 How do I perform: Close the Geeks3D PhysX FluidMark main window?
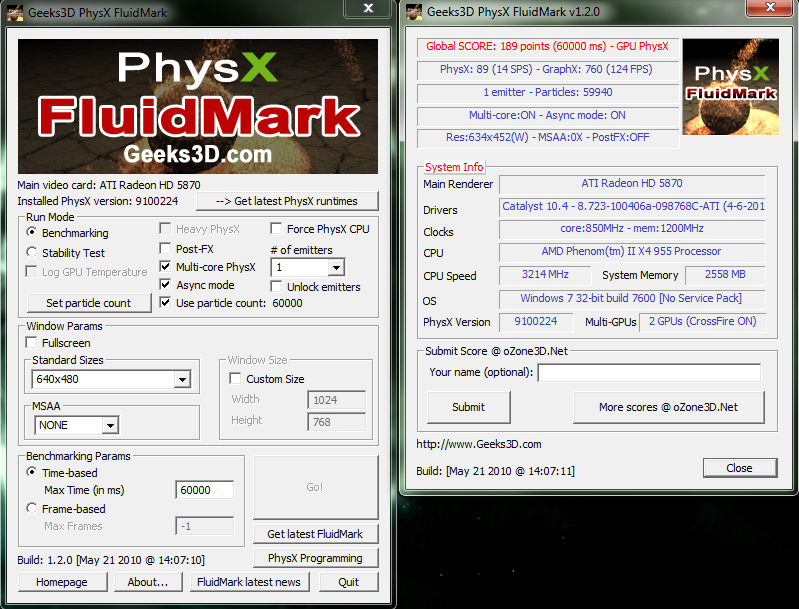pos(368,8)
